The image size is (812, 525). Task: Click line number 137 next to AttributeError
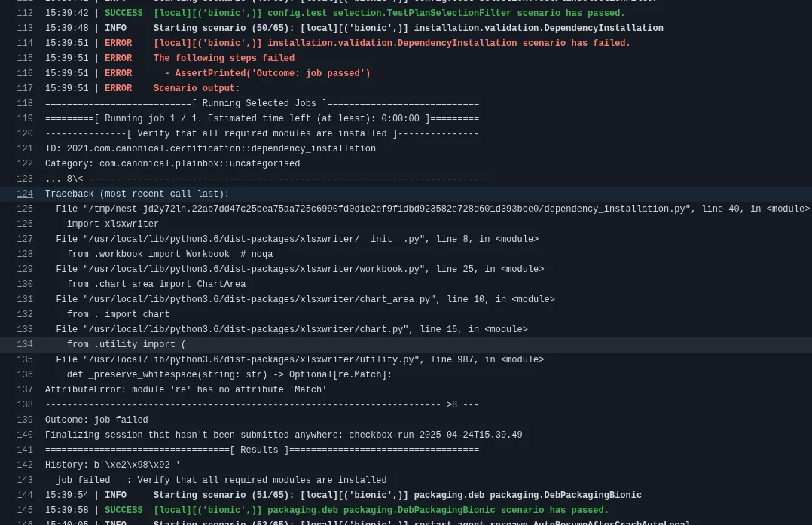pos(25,390)
